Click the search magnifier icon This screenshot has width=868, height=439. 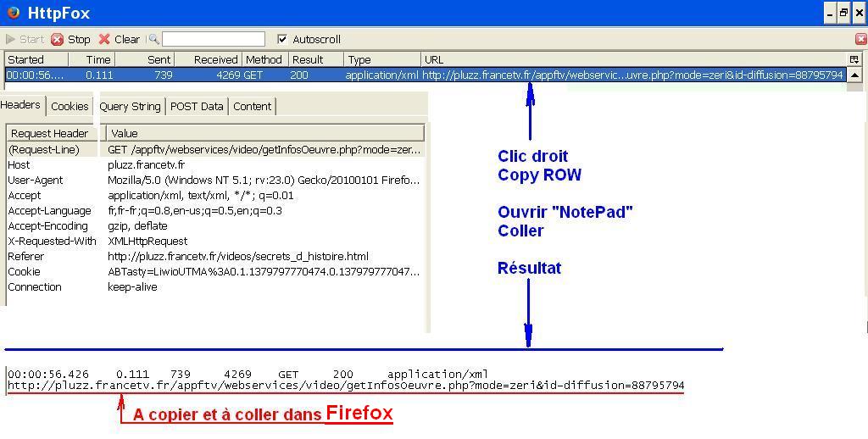click(153, 39)
